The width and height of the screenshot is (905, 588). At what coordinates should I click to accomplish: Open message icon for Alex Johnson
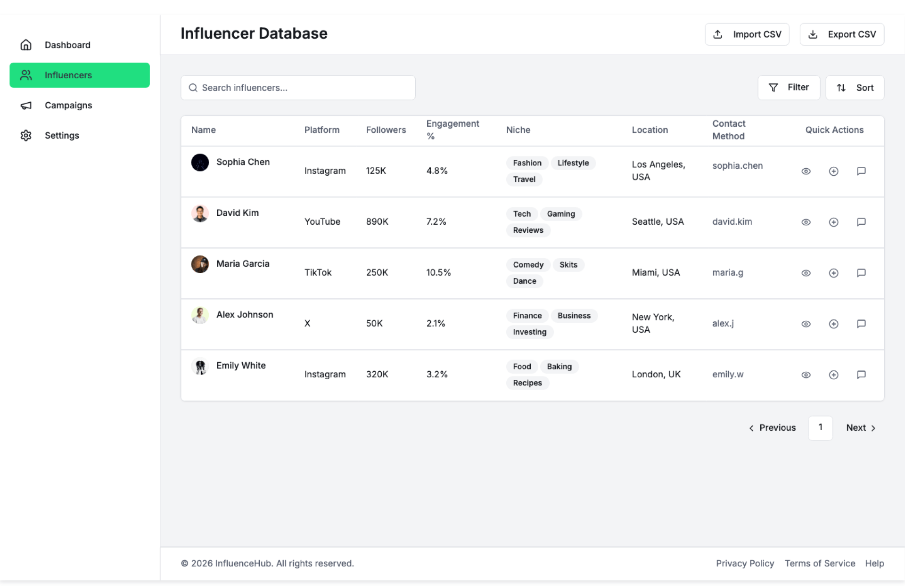[x=861, y=324]
